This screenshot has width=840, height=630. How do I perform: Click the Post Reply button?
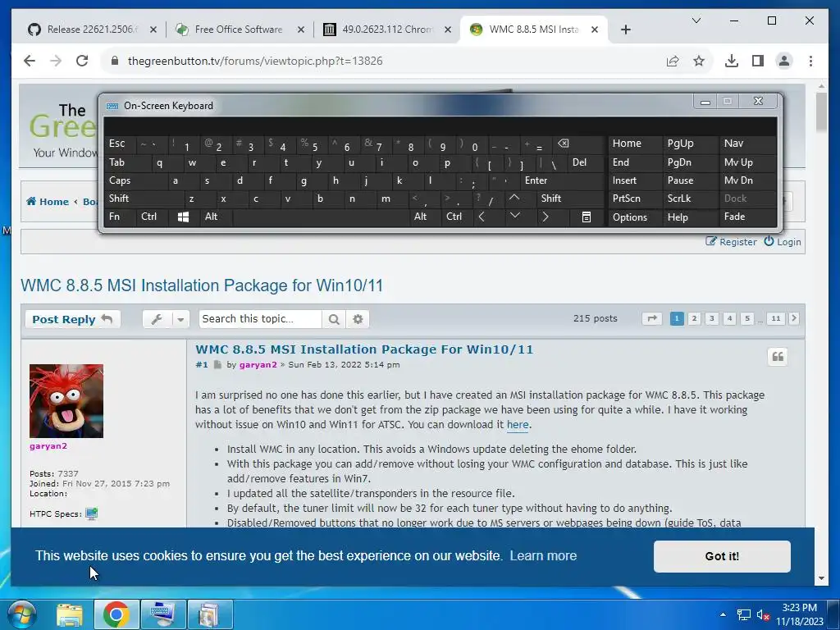point(73,319)
